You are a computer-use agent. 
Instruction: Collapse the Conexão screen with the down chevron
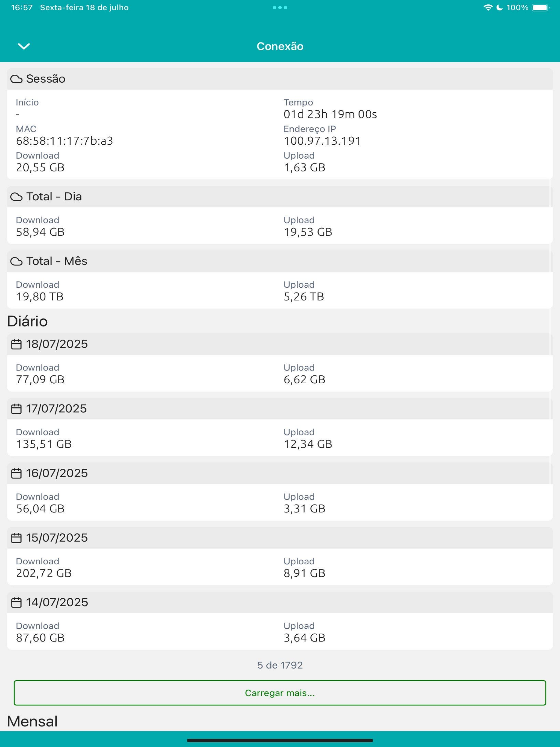tap(24, 46)
